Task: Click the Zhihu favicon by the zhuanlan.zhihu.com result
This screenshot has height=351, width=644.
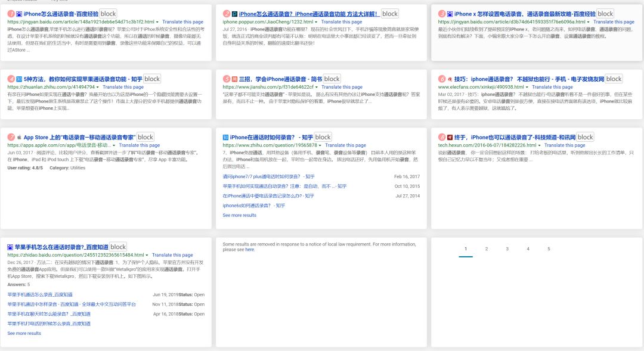Action: [x=19, y=79]
